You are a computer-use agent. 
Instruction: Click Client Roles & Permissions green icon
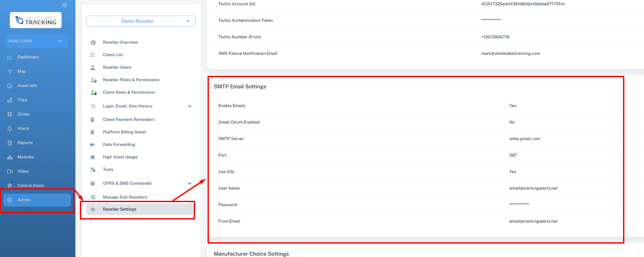coord(93,92)
